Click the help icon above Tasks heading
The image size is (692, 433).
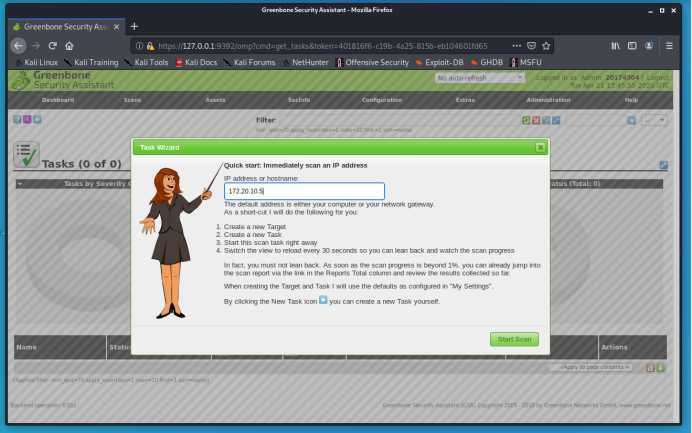(17, 120)
